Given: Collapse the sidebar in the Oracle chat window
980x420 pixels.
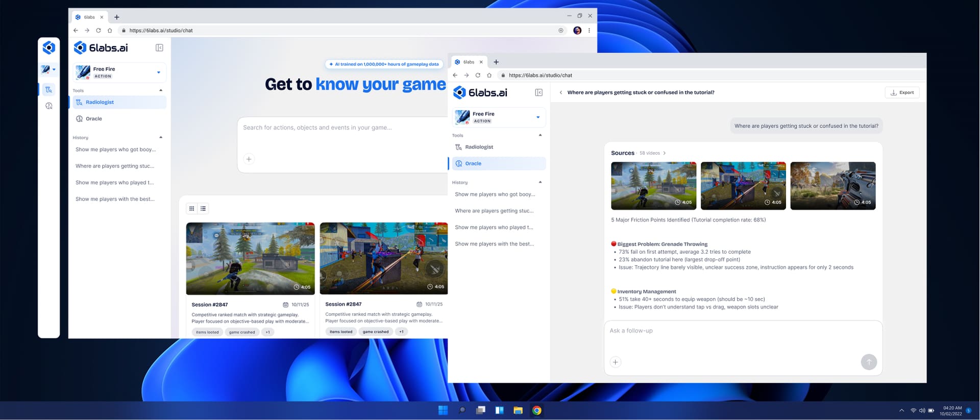Looking at the screenshot, I should point(538,92).
